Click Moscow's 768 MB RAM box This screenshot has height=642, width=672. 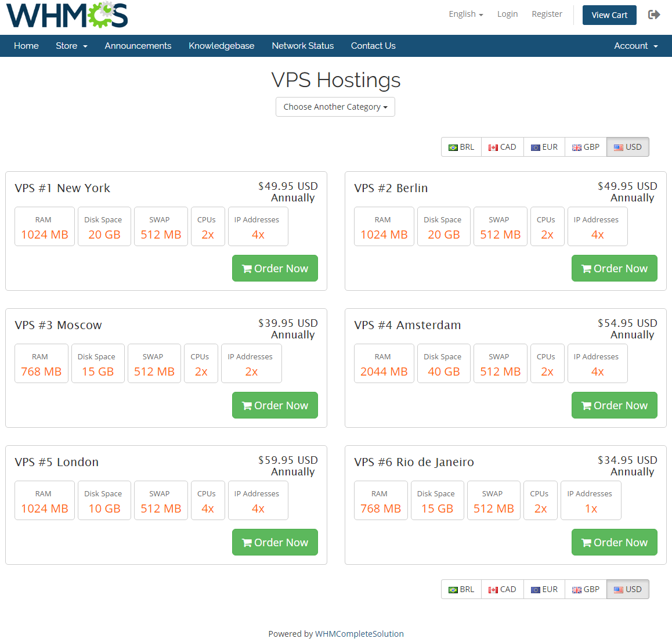pos(41,363)
